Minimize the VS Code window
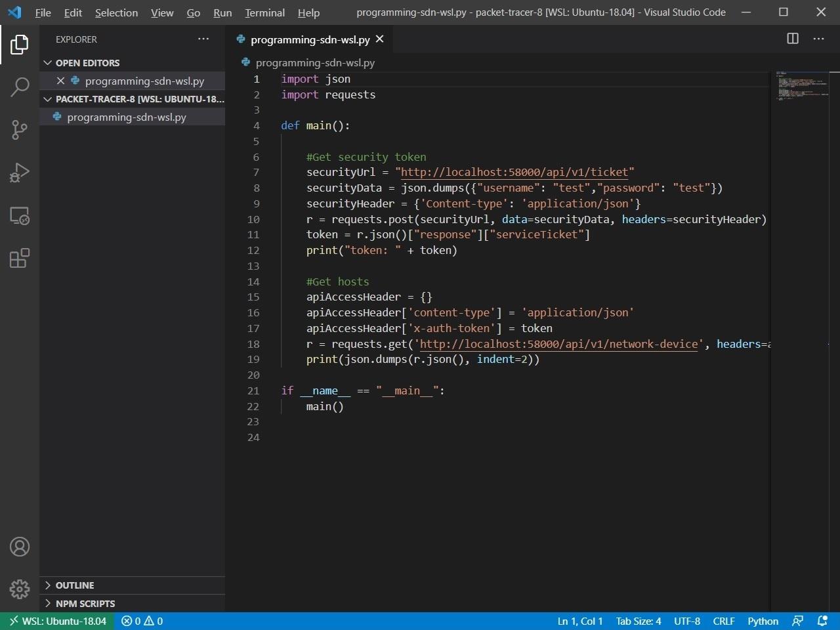The width and height of the screenshot is (840, 630). point(745,12)
